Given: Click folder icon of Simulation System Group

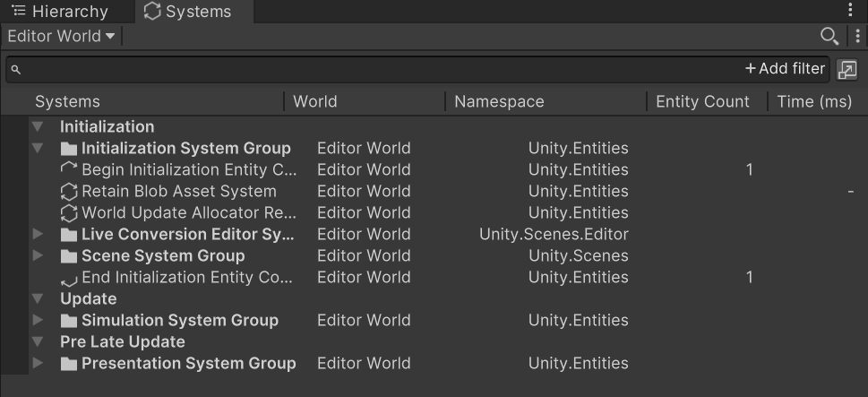Looking at the screenshot, I should pos(69,321).
